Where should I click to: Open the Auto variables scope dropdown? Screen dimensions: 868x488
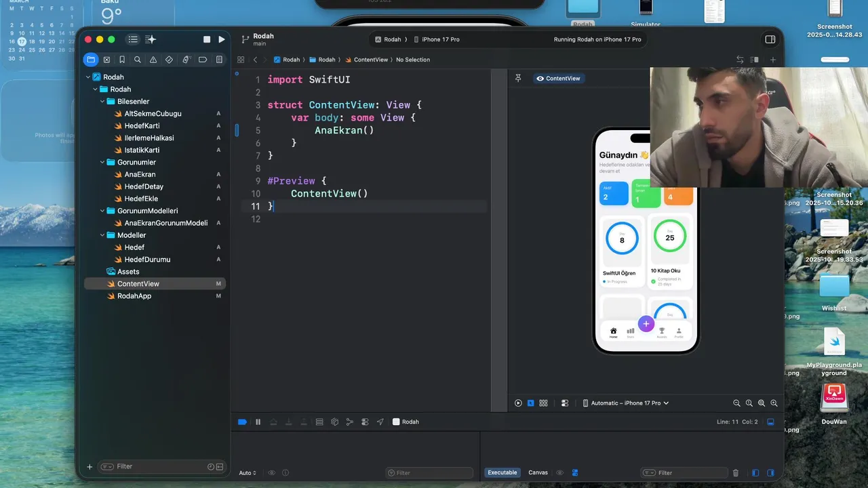click(x=248, y=473)
